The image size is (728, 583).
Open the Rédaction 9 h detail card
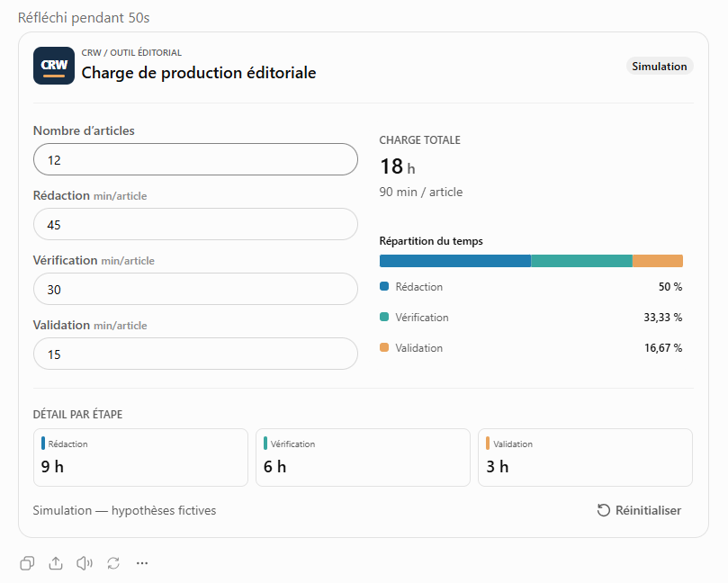[x=140, y=457]
